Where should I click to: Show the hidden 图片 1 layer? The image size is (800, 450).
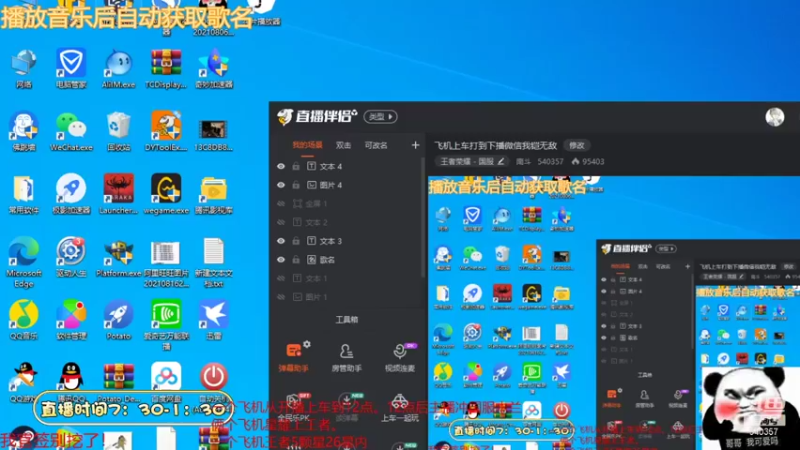pyautogui.click(x=281, y=297)
